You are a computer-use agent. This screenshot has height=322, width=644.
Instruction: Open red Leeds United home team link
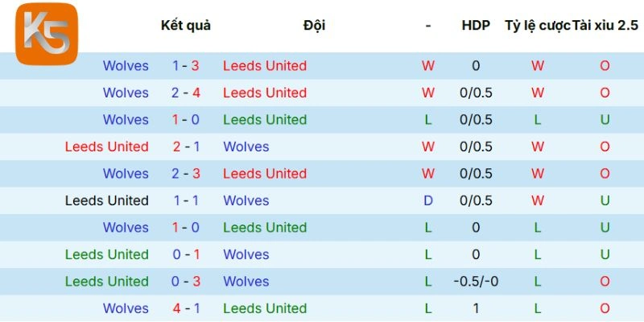pyautogui.click(x=107, y=147)
